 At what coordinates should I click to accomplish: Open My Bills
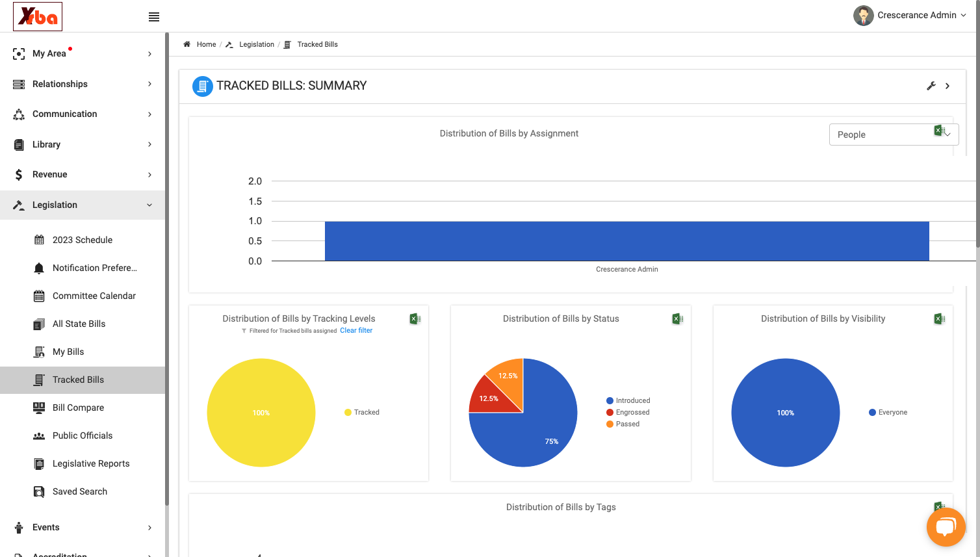click(x=68, y=352)
